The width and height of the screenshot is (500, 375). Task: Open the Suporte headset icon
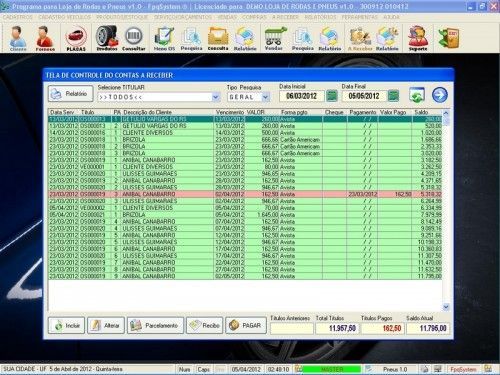pyautogui.click(x=418, y=38)
